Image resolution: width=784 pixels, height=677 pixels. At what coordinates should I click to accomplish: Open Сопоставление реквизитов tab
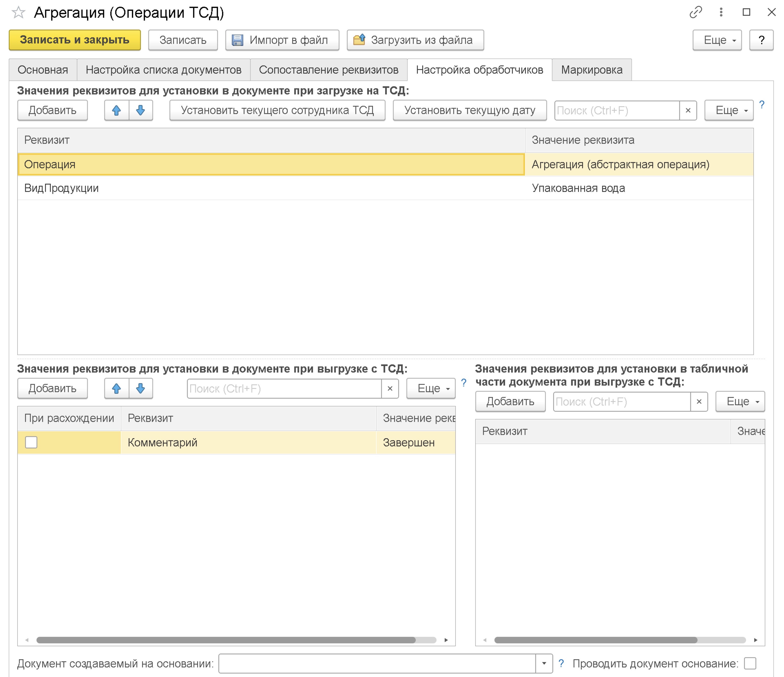[328, 70]
